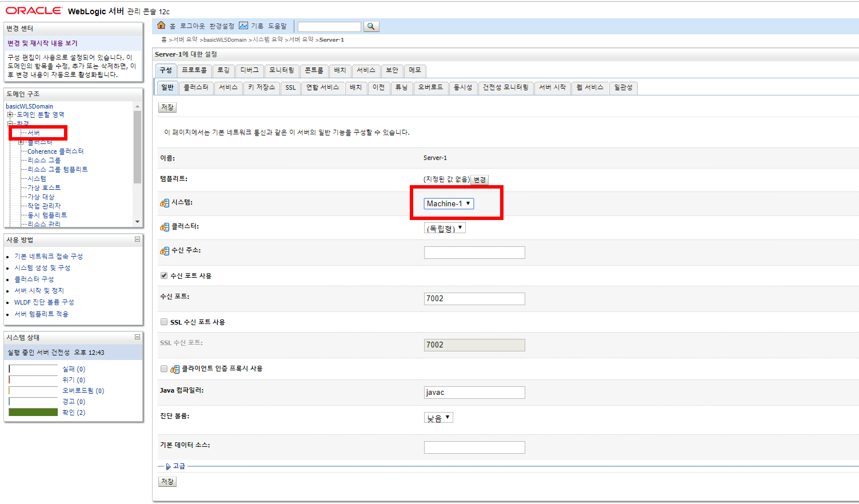Enable 클라이언트 인증 프록시 사용 checkbox
This screenshot has height=504, width=859.
164,369
